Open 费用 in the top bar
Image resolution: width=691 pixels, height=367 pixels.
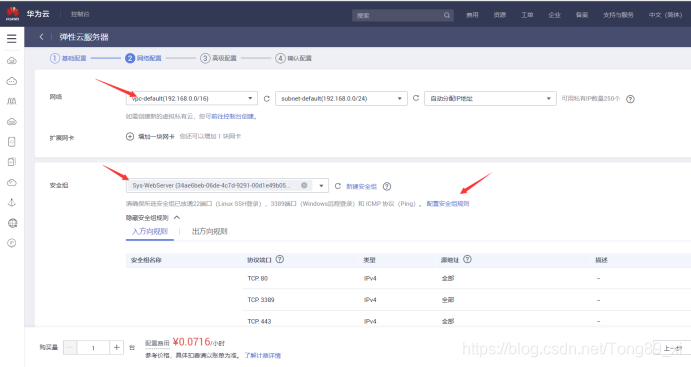[x=472, y=15]
